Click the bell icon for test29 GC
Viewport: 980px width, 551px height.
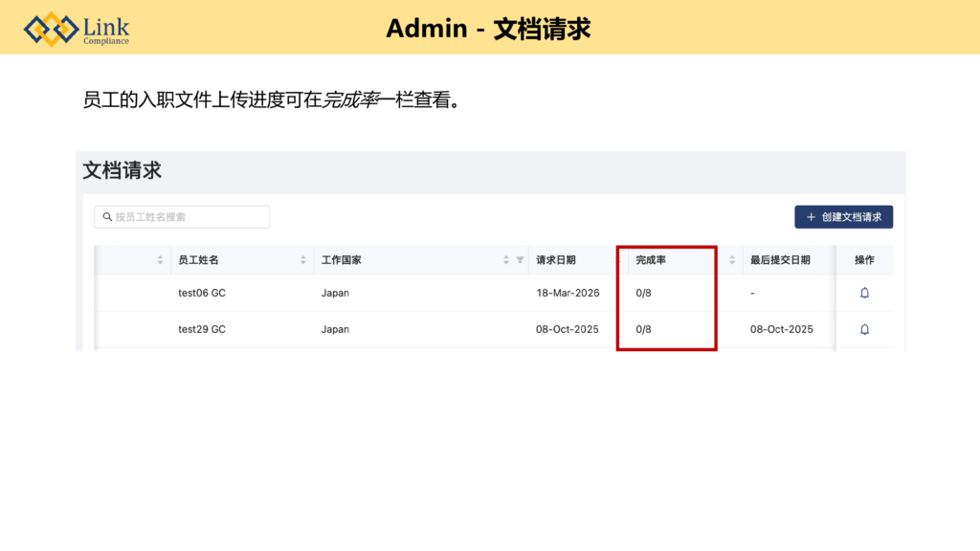tap(864, 329)
